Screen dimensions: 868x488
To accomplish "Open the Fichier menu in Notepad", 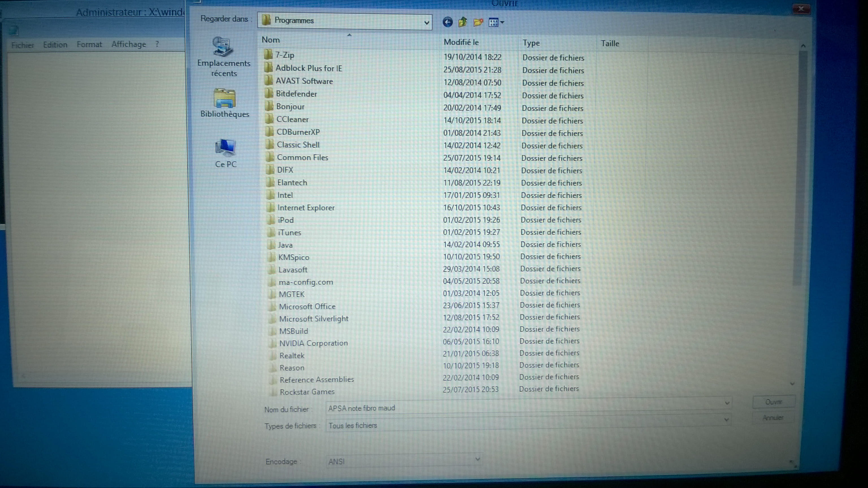I will (x=23, y=45).
